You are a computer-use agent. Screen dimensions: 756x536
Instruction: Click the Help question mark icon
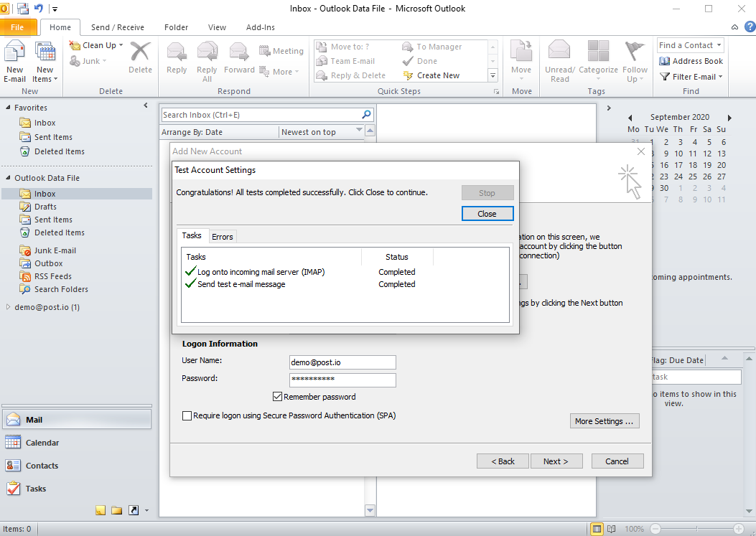(x=750, y=27)
